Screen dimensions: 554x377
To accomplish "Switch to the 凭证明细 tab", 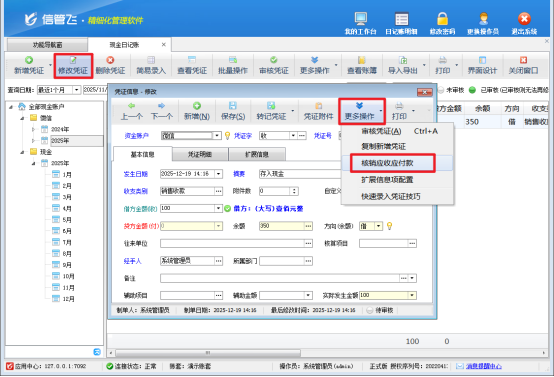I will tap(200, 154).
